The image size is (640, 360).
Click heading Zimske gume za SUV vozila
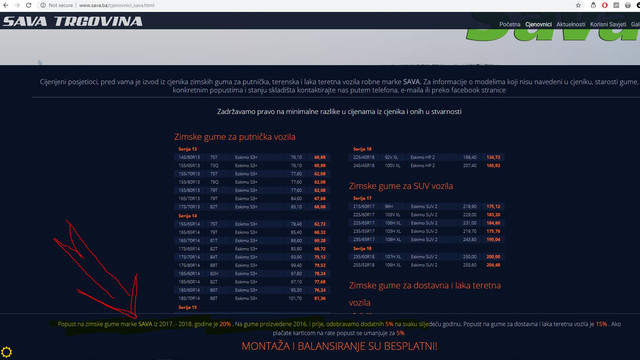click(401, 186)
